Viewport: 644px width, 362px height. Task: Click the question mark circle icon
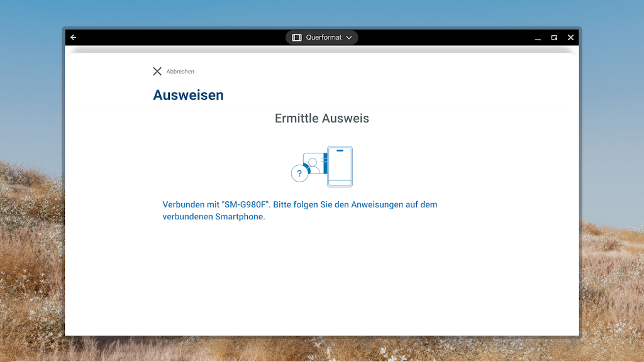(x=299, y=173)
